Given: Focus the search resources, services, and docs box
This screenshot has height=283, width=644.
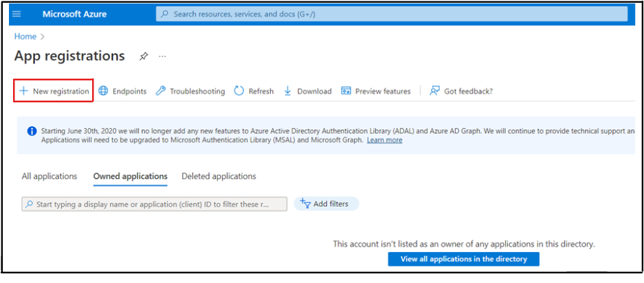Looking at the screenshot, I should click(392, 14).
